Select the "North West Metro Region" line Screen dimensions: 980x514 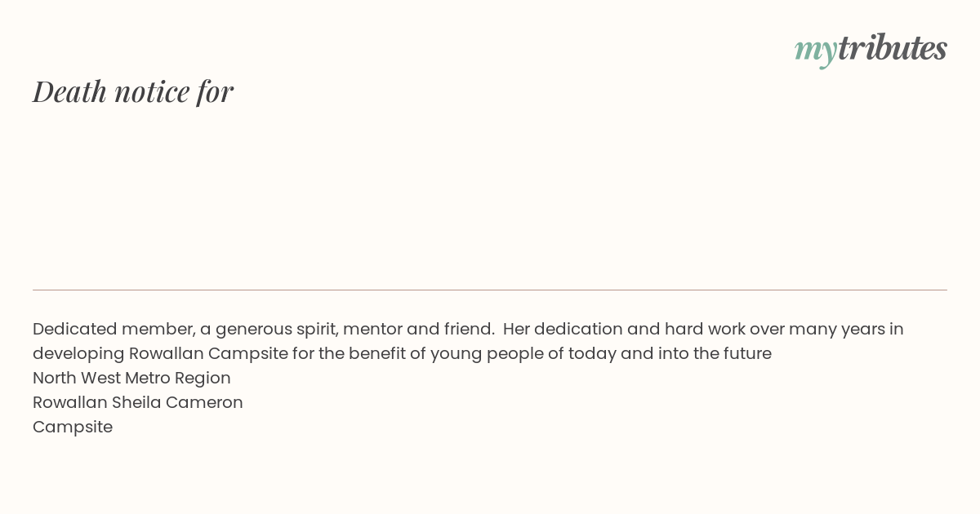click(x=131, y=378)
